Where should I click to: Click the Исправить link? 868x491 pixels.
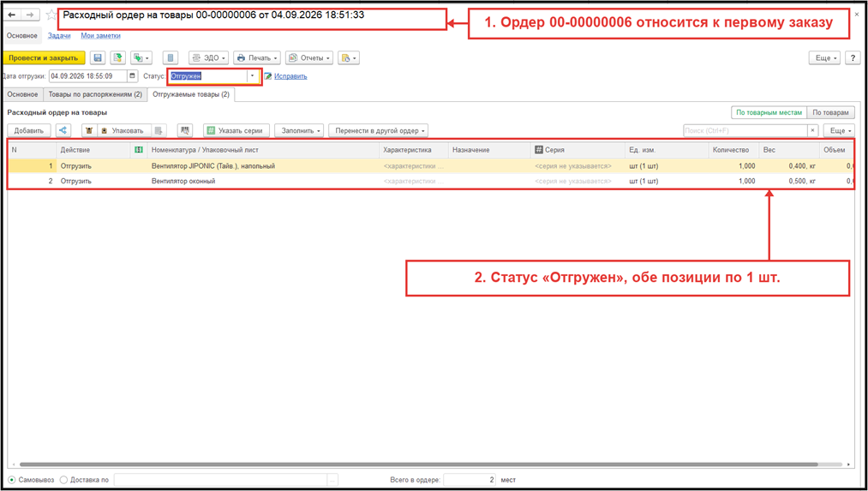tap(290, 76)
